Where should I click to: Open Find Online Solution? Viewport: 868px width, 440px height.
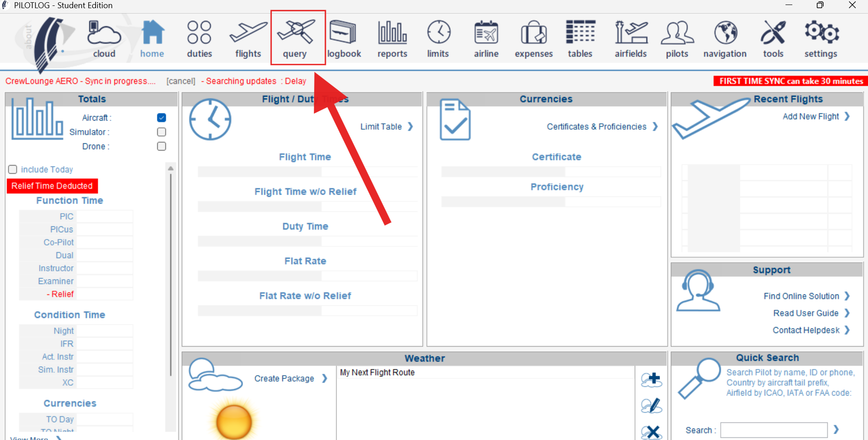(807, 296)
